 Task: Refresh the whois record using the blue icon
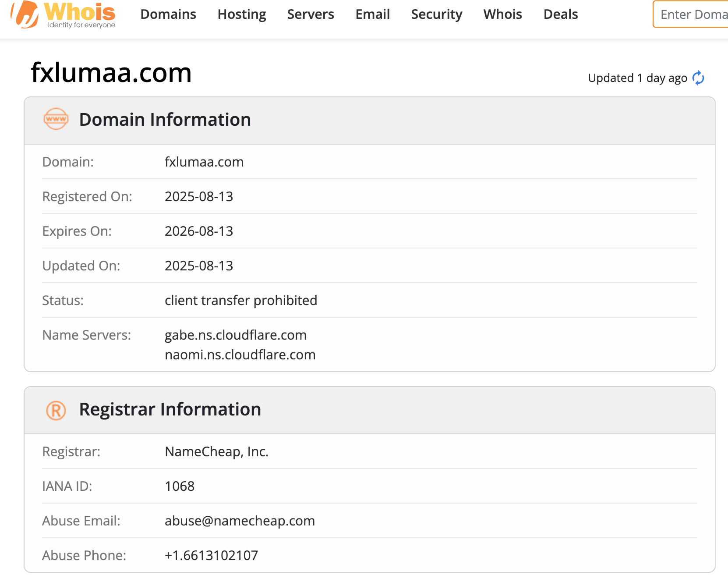pyautogui.click(x=698, y=78)
